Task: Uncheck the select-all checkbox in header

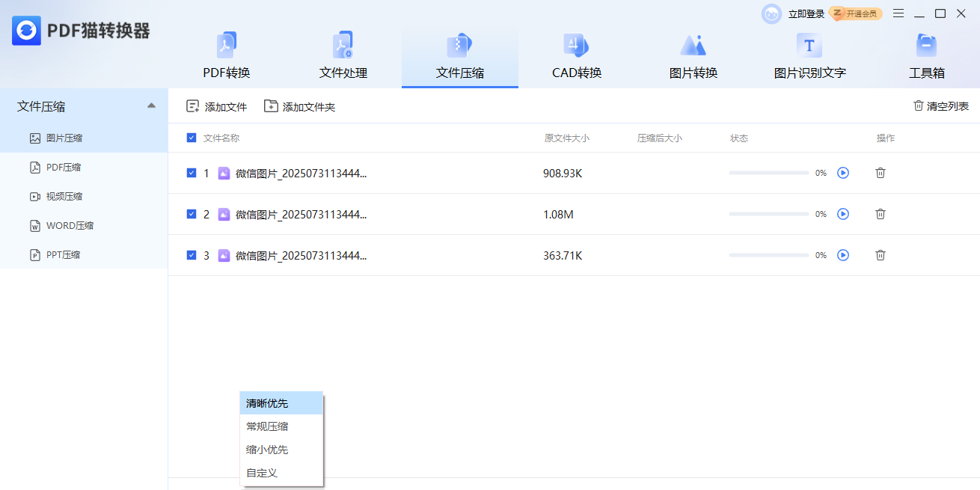Action: click(190, 138)
